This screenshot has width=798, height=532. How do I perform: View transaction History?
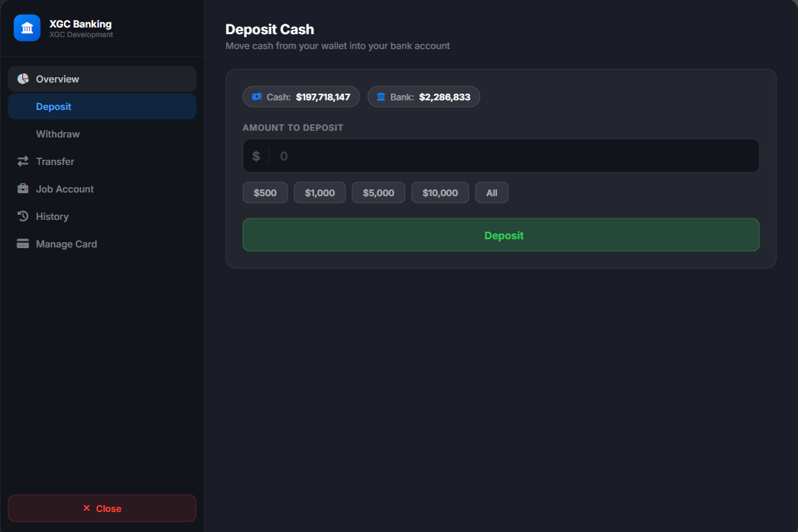(102, 216)
